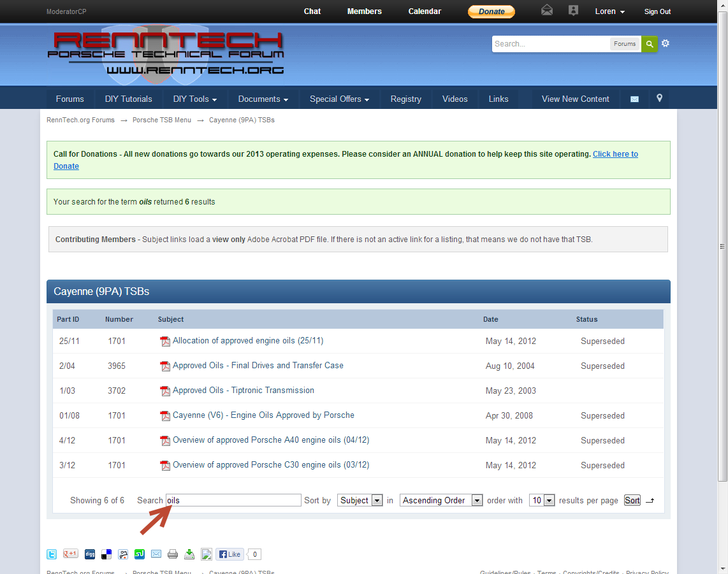Click the printer icon to print

(173, 554)
